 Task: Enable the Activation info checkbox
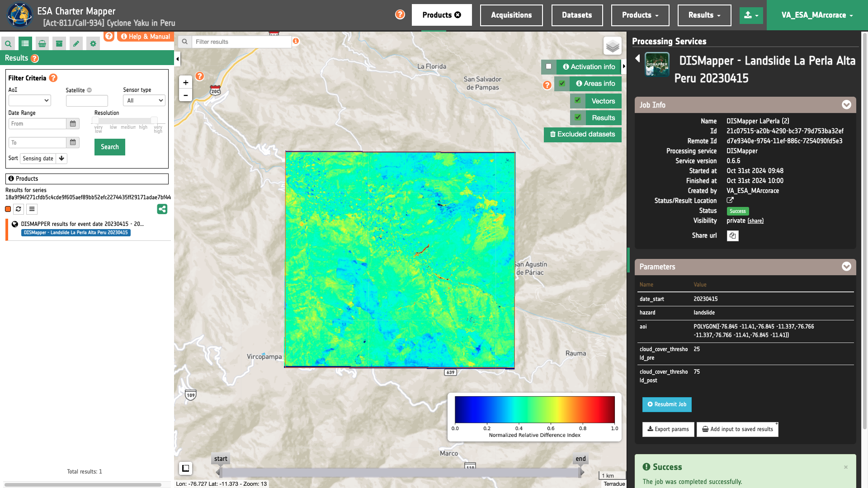(548, 66)
